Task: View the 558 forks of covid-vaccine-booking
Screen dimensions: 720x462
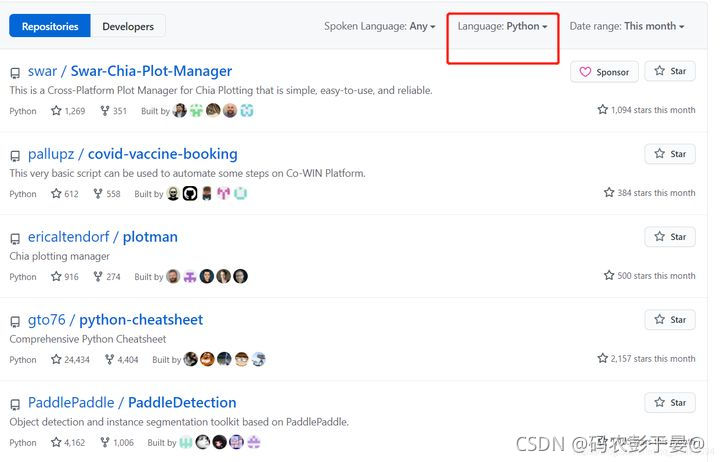Action: click(107, 193)
